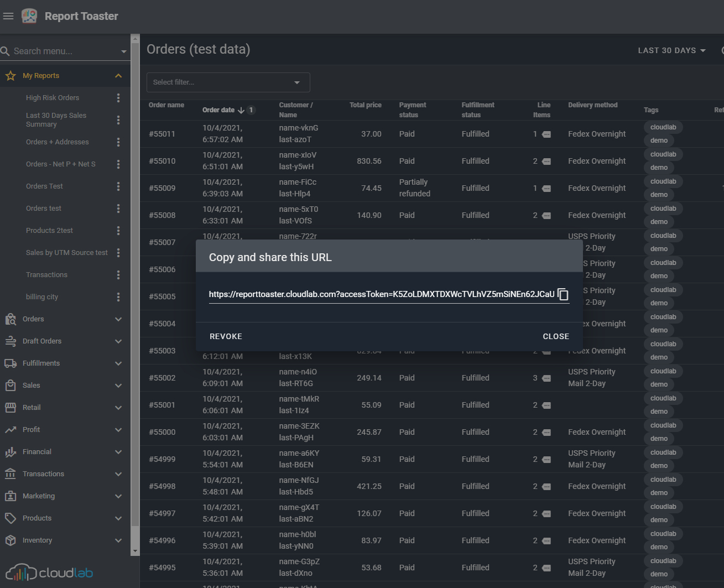Open options menu for Sales by UTM Source test
Screen dimensions: 724x588
click(118, 253)
